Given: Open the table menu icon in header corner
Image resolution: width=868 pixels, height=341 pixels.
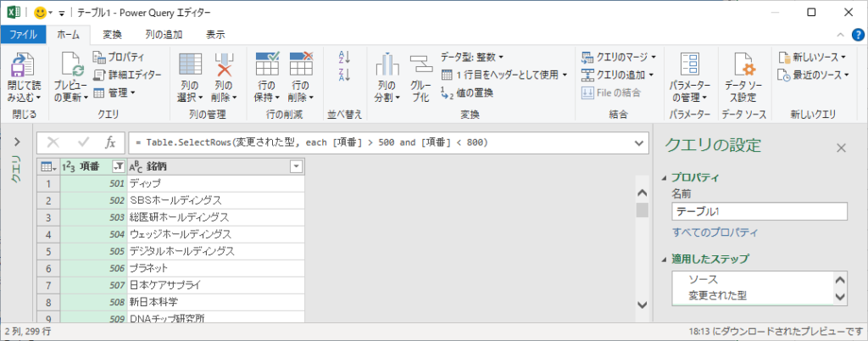Looking at the screenshot, I should point(47,166).
